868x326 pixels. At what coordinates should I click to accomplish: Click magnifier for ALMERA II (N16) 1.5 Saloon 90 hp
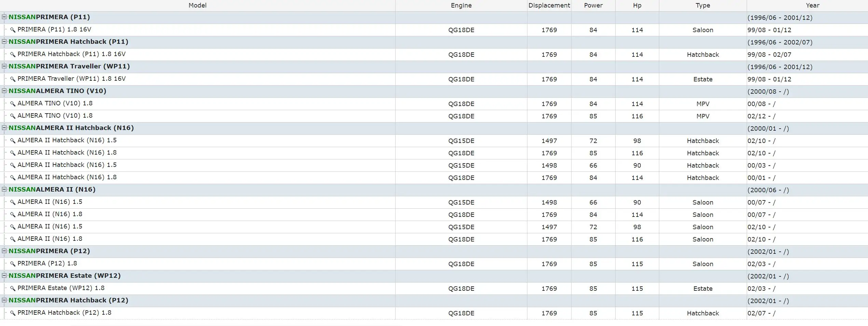13,202
